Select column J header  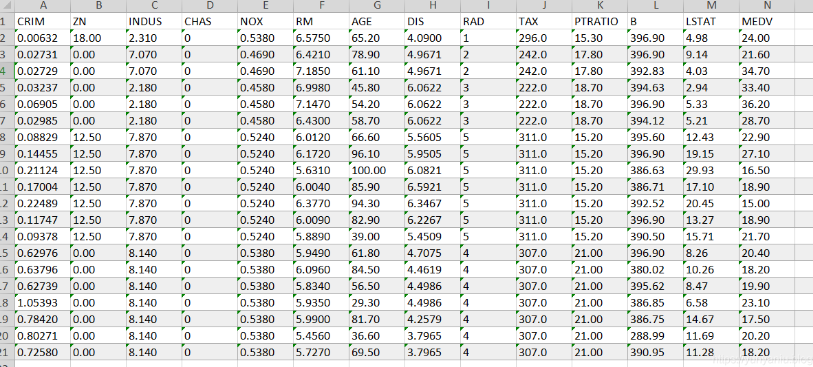pos(544,6)
